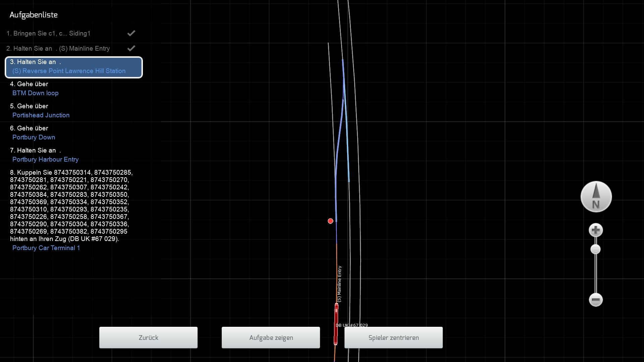Click the DB UK #67 029 train label
644x362 pixels.
(352, 325)
